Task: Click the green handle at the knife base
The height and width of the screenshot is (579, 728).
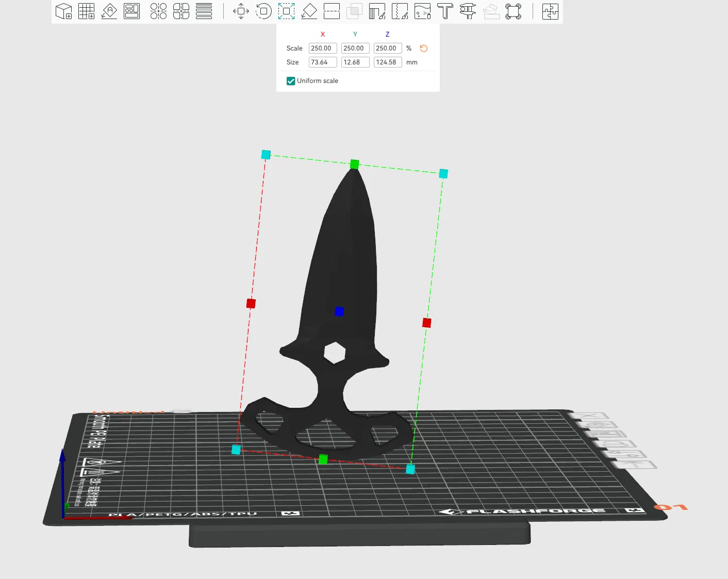Action: click(x=323, y=459)
